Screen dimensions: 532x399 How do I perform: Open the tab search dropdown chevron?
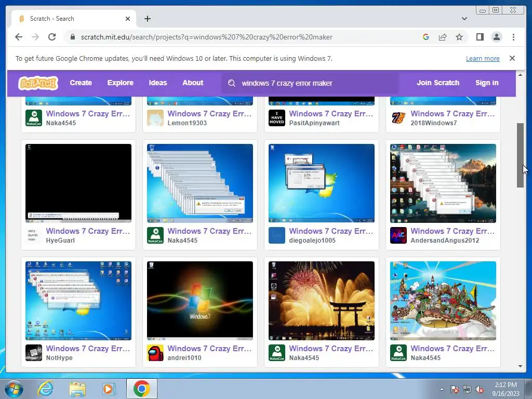point(464,19)
